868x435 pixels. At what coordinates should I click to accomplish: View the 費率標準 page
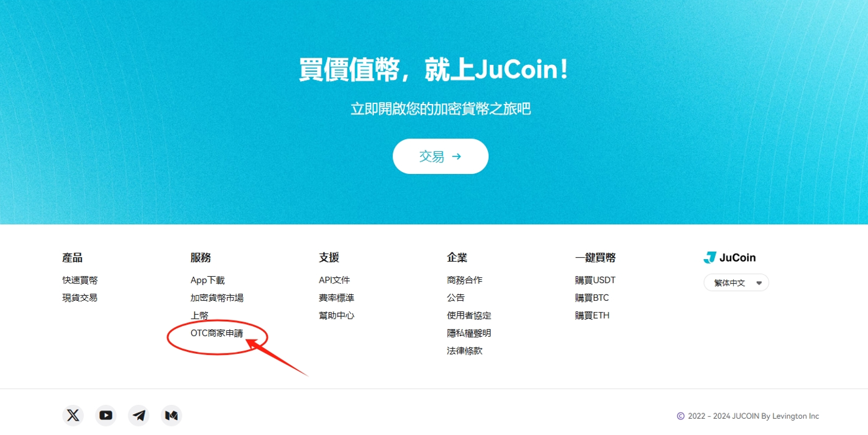pos(336,298)
